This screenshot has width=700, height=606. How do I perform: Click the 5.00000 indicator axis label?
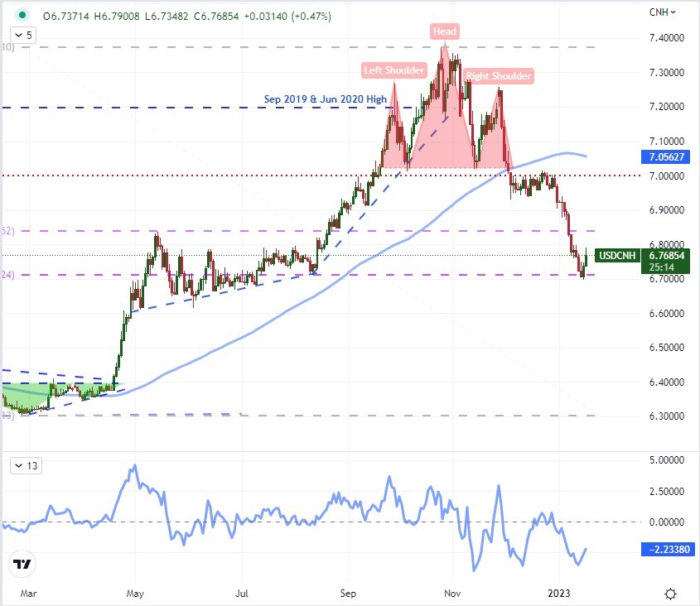click(x=667, y=460)
